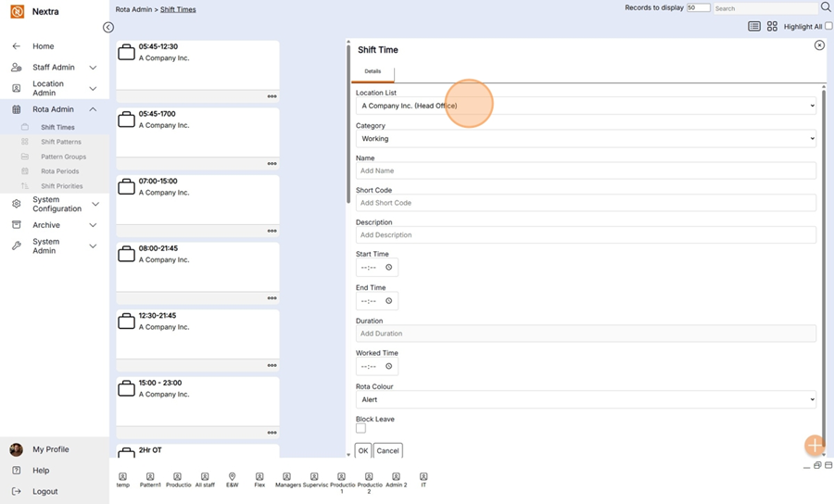Open Start Time clock picker
The height and width of the screenshot is (504, 834).
389,268
